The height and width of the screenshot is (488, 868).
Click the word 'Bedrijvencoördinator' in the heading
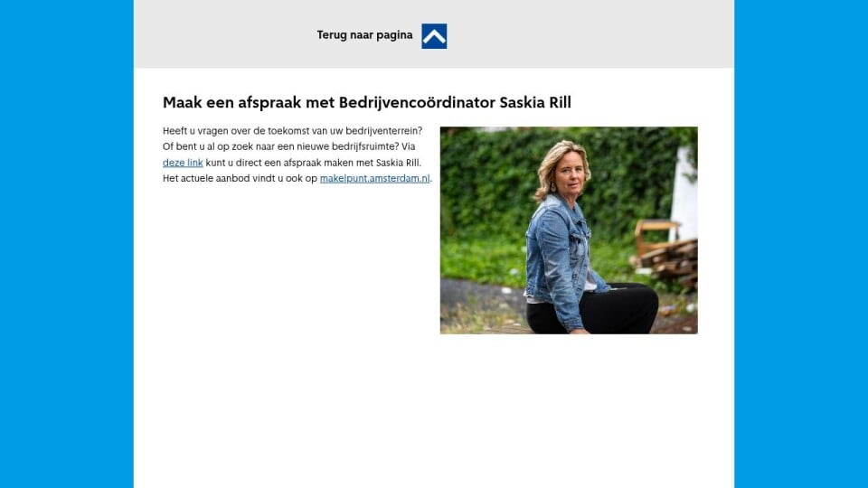click(x=417, y=102)
